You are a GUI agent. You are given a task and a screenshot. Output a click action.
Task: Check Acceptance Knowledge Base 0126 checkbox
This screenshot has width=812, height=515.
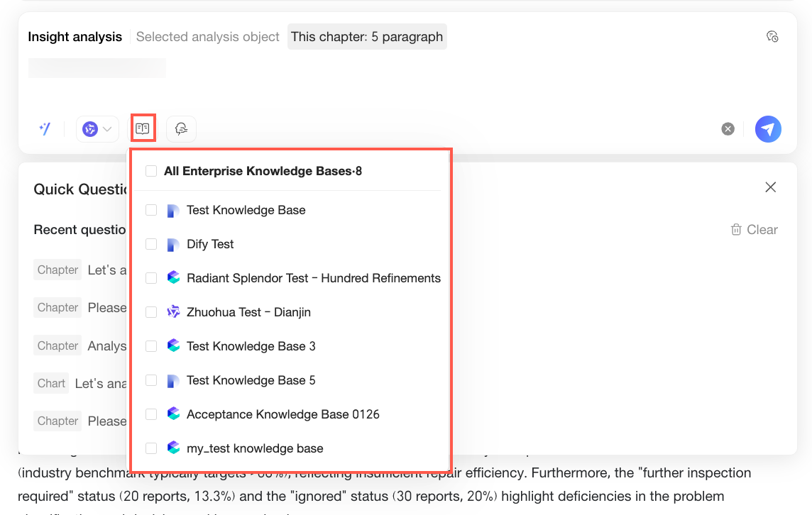pyautogui.click(x=151, y=414)
